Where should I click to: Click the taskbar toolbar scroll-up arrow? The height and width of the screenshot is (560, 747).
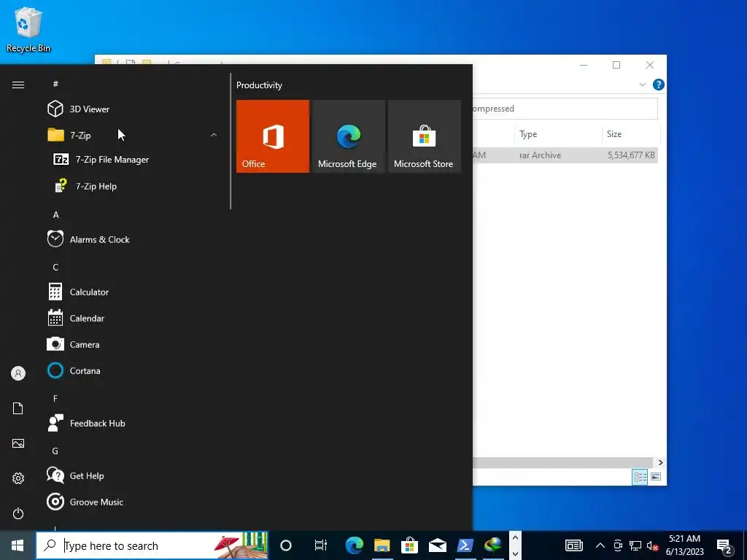tap(515, 538)
